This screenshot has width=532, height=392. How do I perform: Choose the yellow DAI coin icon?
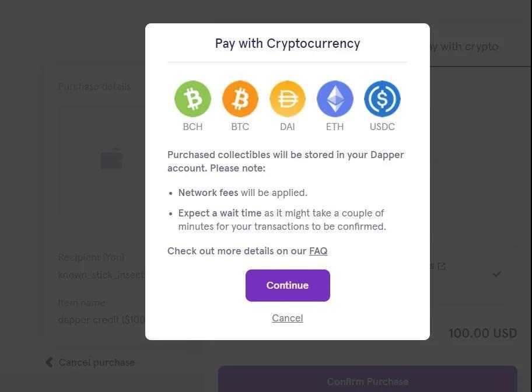[x=287, y=99]
